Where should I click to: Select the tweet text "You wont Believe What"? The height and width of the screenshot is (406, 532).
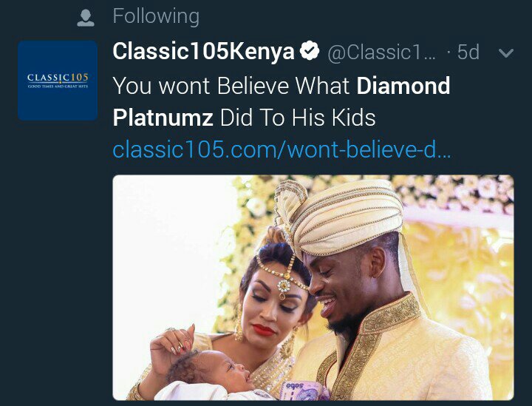pos(231,86)
